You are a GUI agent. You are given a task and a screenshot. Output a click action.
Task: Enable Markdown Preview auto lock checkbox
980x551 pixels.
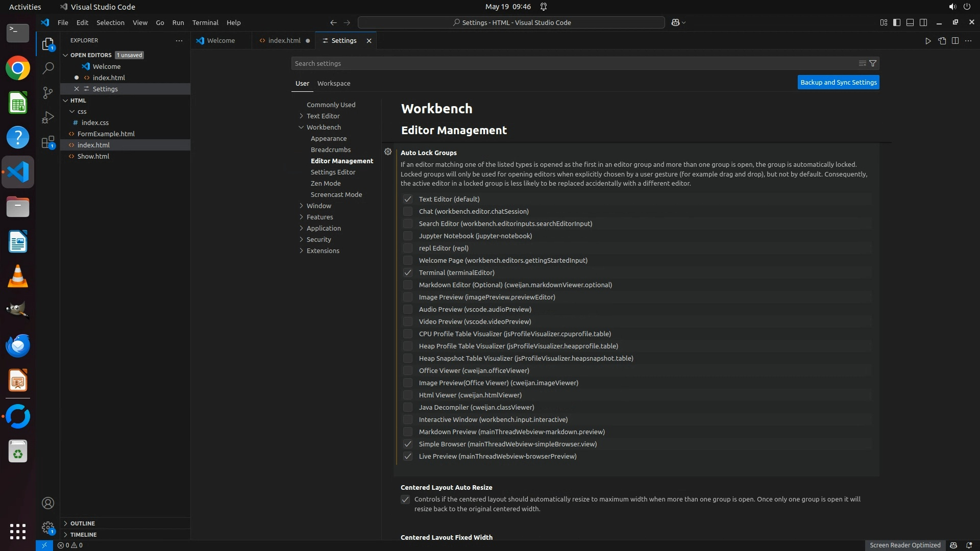tap(407, 432)
